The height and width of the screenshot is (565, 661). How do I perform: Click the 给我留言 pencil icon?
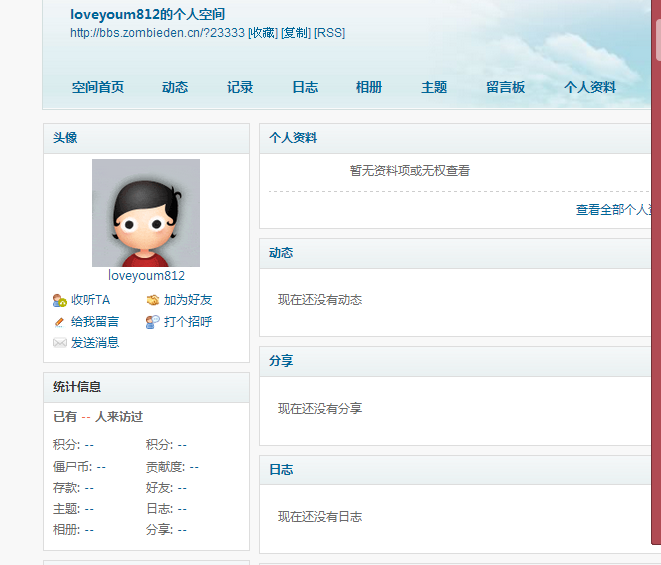pyautogui.click(x=59, y=322)
